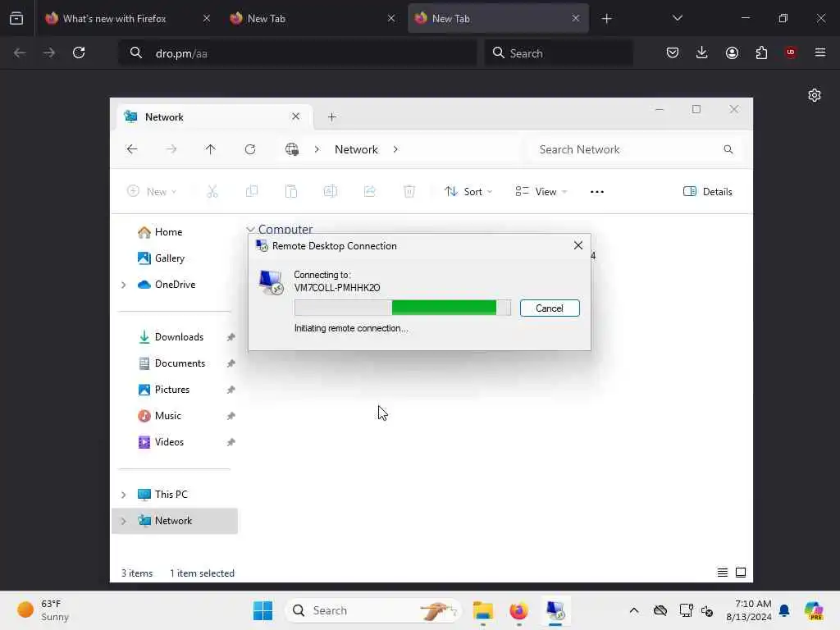Refresh the Network folder view
Screen dimensions: 840x630
(250, 149)
